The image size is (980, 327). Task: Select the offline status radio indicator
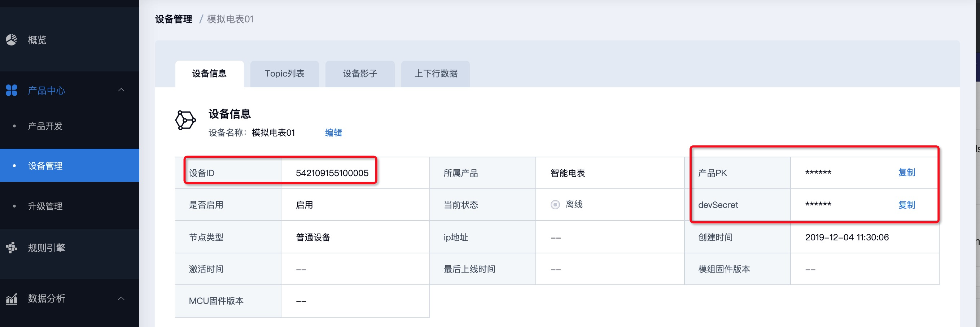tap(555, 205)
